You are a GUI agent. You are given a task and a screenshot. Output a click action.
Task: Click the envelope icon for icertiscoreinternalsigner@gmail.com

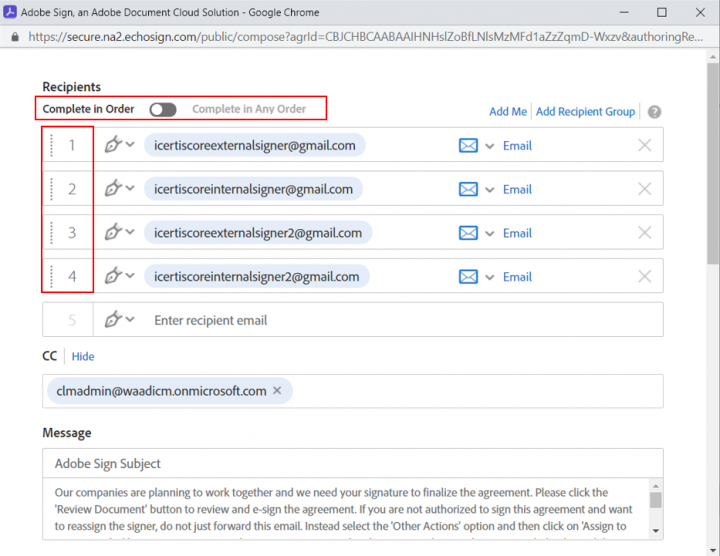(468, 189)
